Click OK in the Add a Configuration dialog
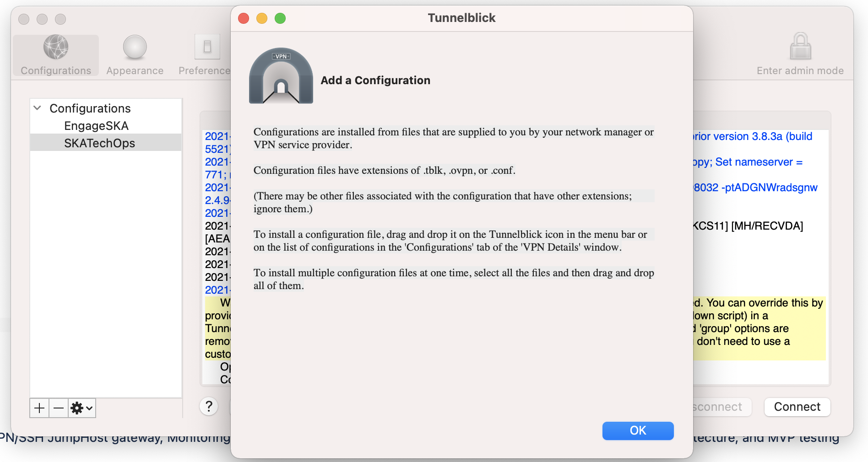 (x=638, y=430)
